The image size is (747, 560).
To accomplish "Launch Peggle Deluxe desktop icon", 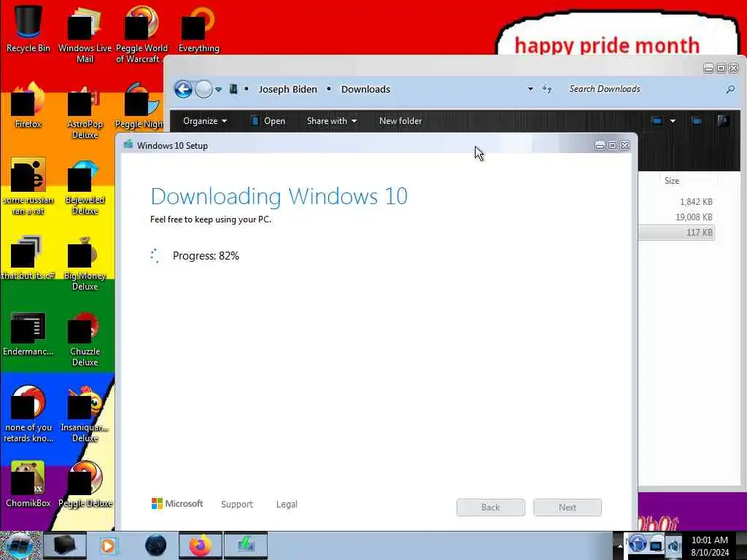I will click(x=85, y=484).
